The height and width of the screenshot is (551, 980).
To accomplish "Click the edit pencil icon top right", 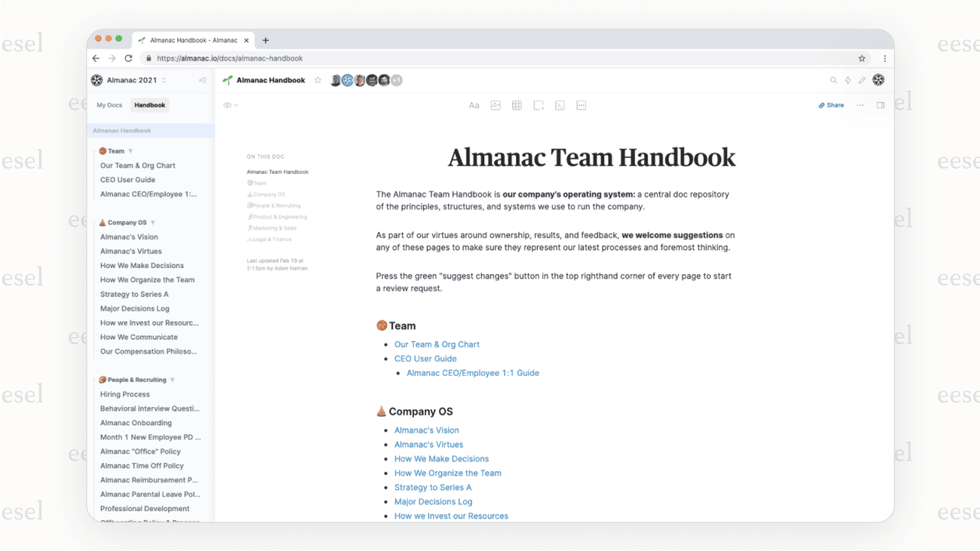I will pyautogui.click(x=862, y=80).
